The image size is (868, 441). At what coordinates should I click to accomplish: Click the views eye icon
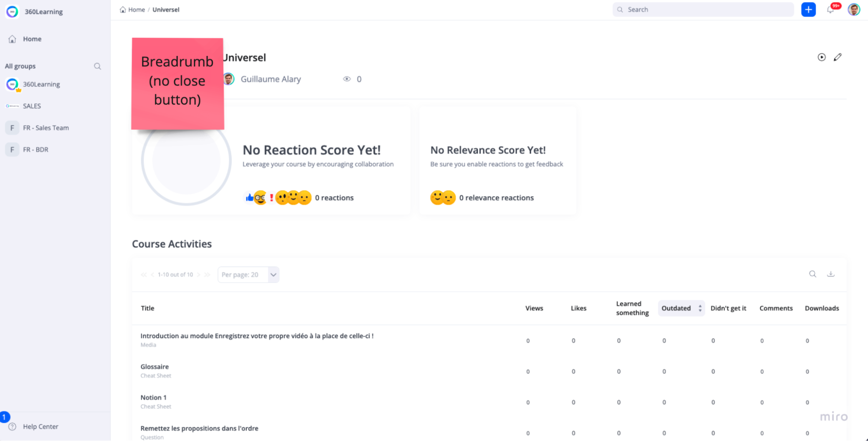click(347, 79)
